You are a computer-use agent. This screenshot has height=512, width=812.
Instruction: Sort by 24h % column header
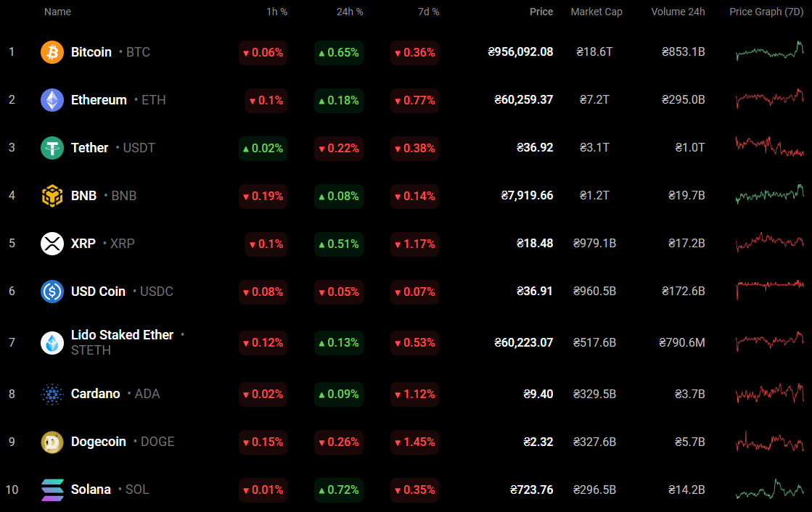click(x=350, y=12)
